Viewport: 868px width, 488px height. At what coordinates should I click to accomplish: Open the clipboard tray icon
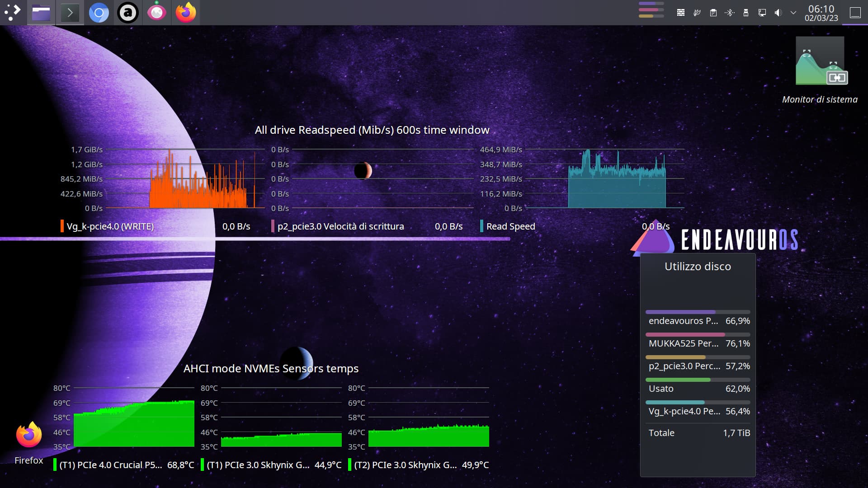[713, 13]
